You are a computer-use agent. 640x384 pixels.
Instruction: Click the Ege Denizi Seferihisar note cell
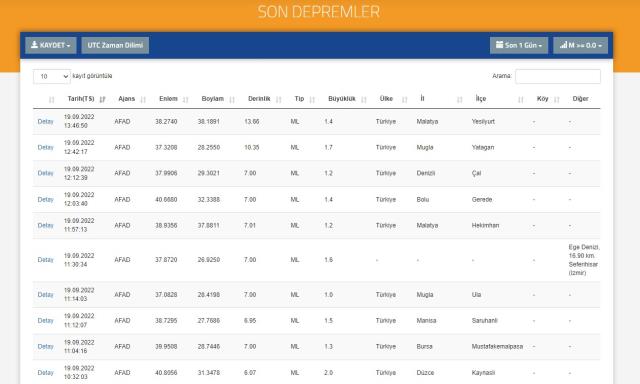(584, 260)
